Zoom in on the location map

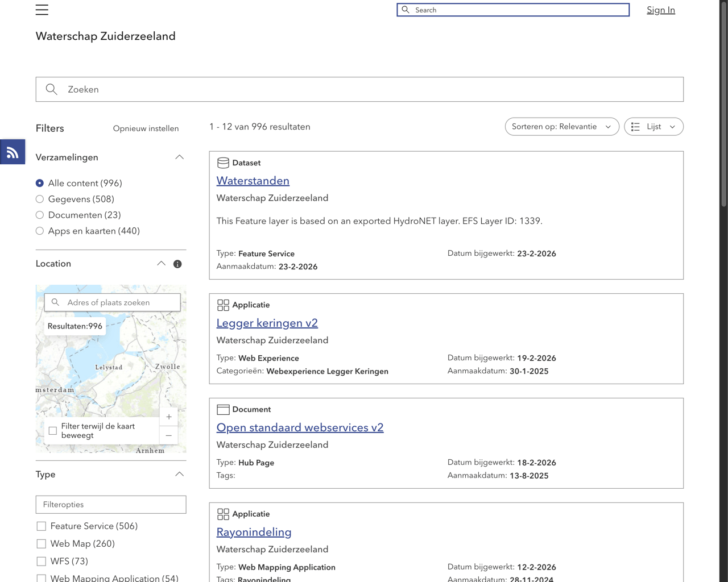pyautogui.click(x=169, y=417)
